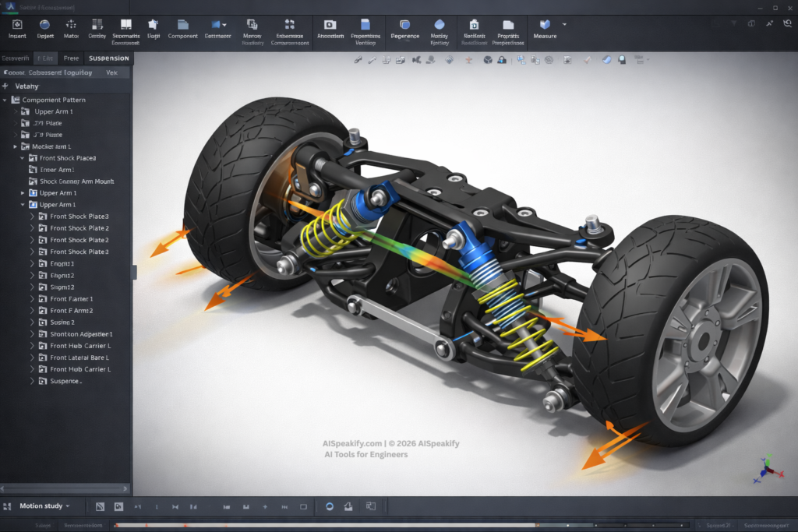Switch to the SUSPENSION tab

109,58
